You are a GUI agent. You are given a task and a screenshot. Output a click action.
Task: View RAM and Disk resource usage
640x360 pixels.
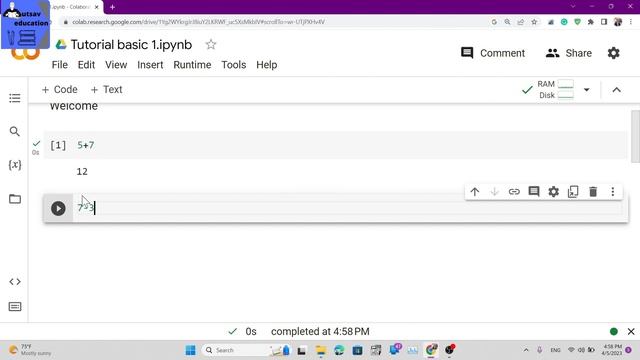[555, 89]
